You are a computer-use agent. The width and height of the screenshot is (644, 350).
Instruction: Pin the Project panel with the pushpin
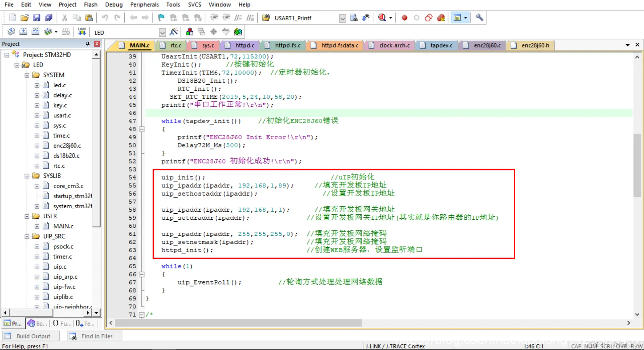coord(88,44)
